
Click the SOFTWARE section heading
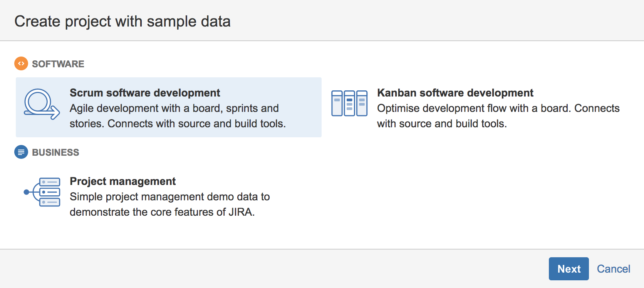pos(58,64)
